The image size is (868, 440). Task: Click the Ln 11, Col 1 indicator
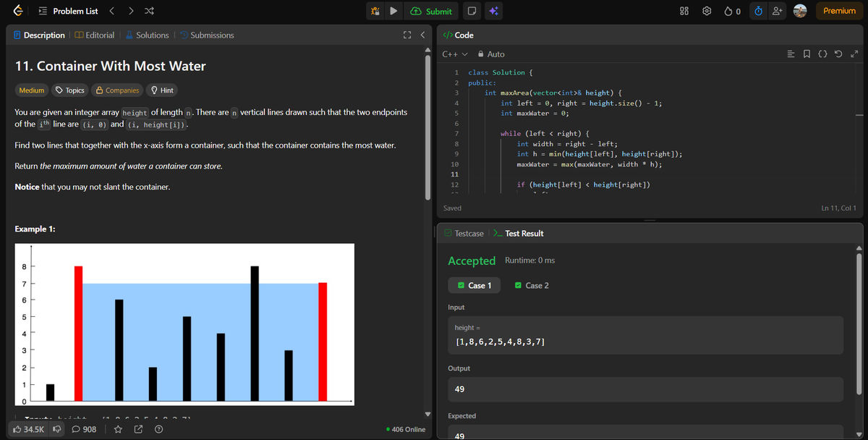pos(839,208)
